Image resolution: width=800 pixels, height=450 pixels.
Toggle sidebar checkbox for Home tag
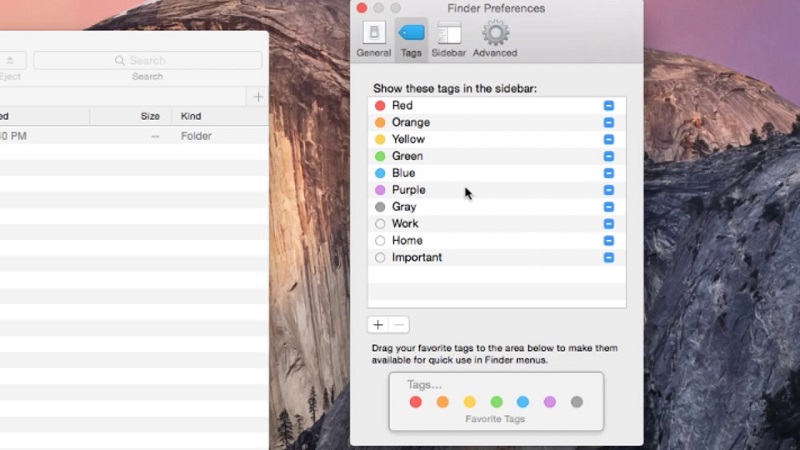pos(609,240)
